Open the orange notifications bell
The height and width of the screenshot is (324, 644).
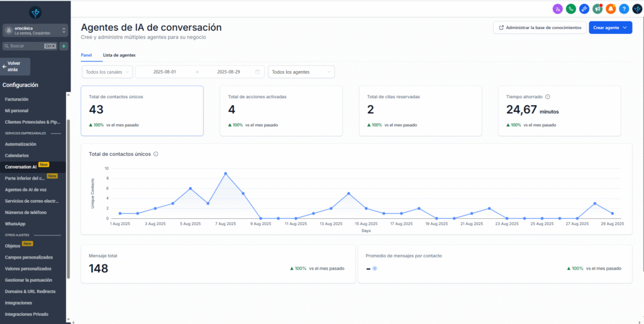coord(611,9)
